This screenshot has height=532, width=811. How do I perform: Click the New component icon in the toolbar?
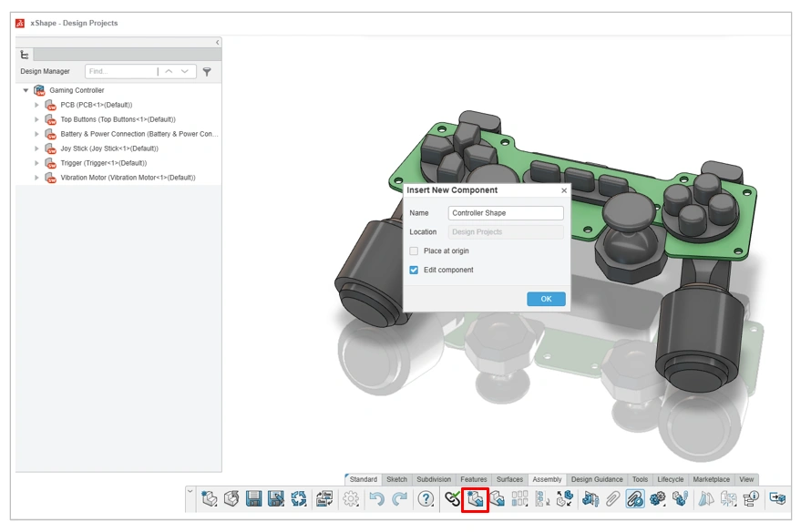[210, 499]
